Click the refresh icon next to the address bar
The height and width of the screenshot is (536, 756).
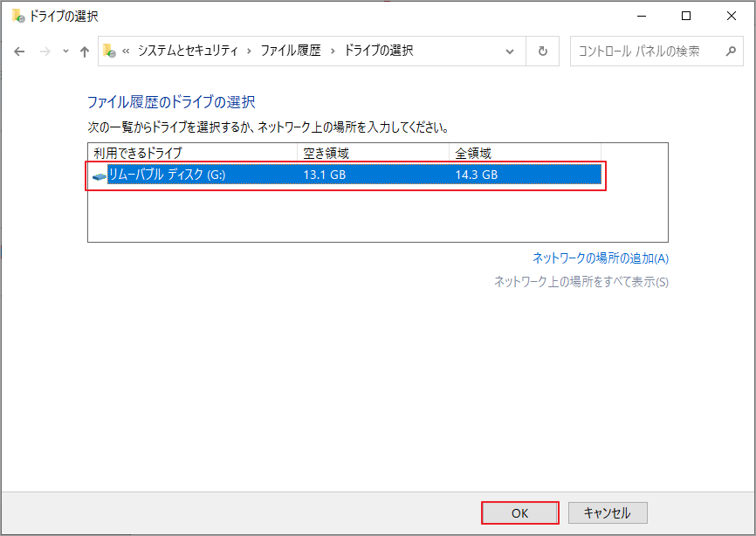pos(542,51)
